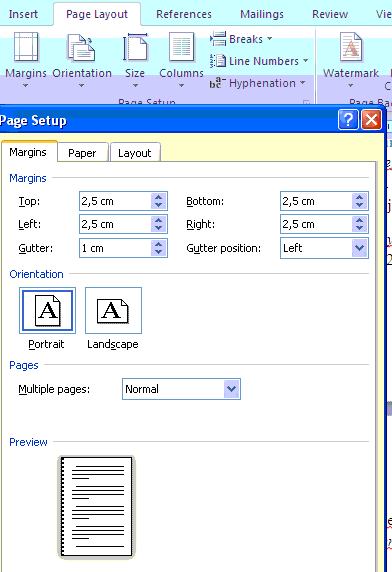
Task: Select Landscape orientation
Action: point(113,310)
